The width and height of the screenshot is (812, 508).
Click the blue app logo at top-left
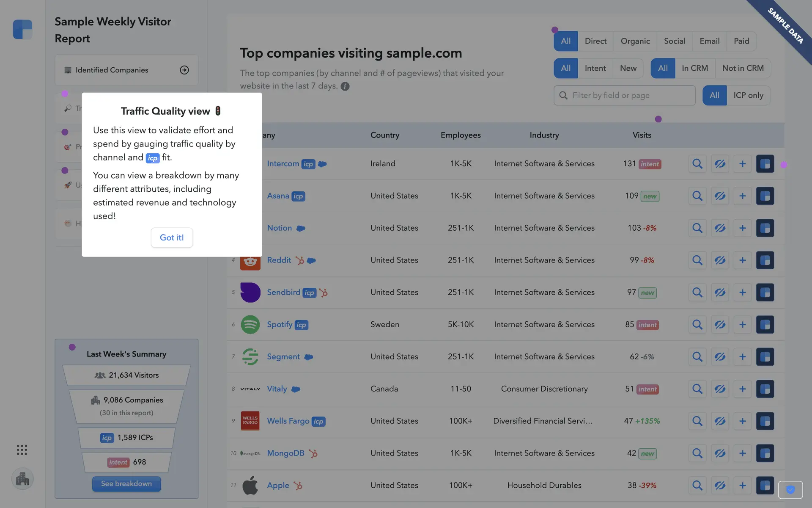click(x=22, y=30)
